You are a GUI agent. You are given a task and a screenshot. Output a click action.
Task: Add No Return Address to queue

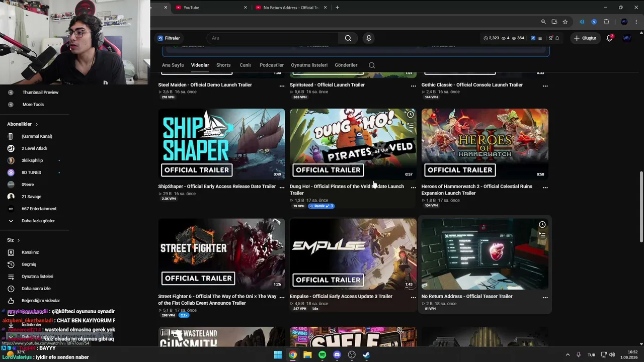542,235
